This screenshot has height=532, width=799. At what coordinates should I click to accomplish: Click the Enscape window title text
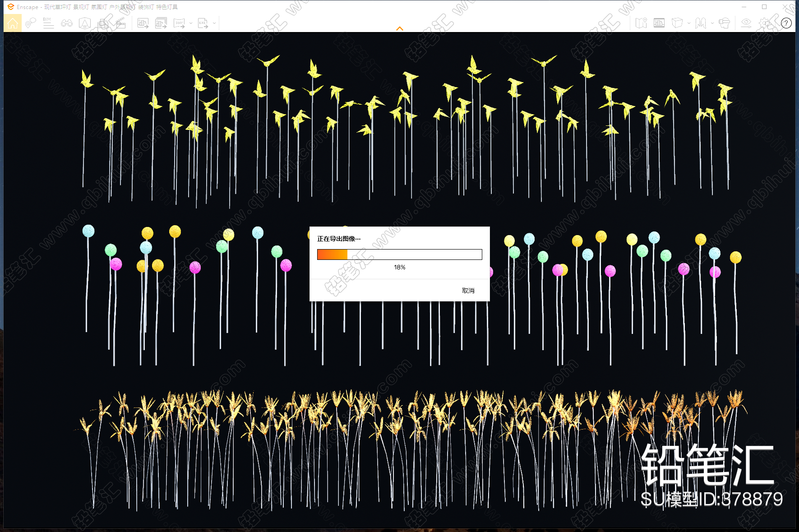click(97, 7)
